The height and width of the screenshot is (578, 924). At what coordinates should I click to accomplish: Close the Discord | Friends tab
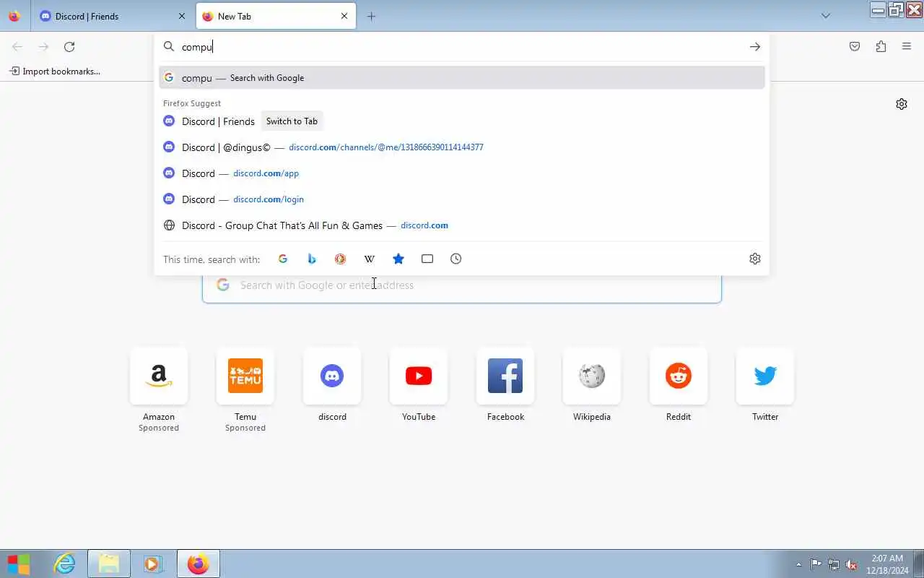[182, 16]
